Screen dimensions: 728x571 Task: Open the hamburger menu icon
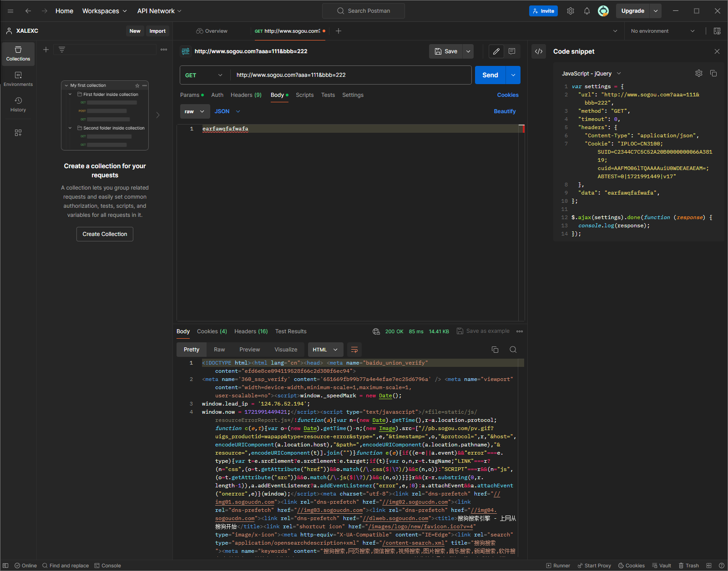click(x=10, y=11)
